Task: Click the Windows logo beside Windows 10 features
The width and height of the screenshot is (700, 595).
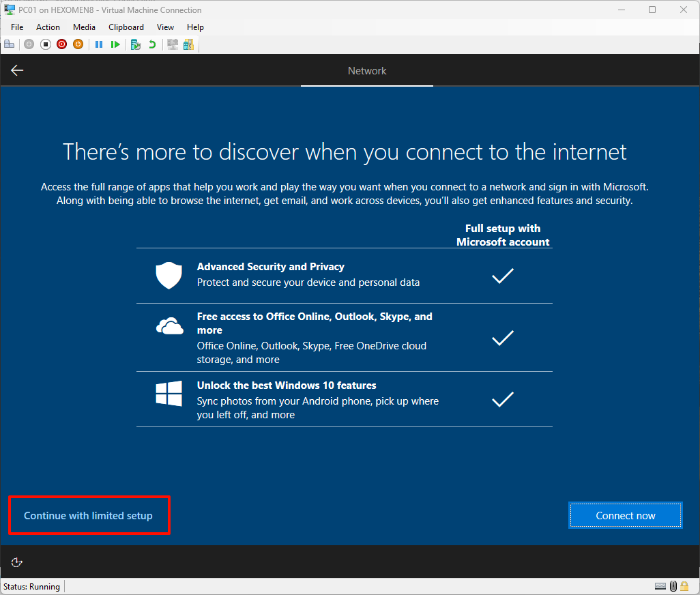Action: point(169,393)
